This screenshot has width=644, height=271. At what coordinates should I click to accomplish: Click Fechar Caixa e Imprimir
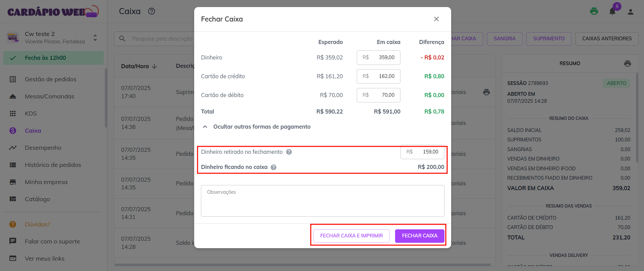351,236
